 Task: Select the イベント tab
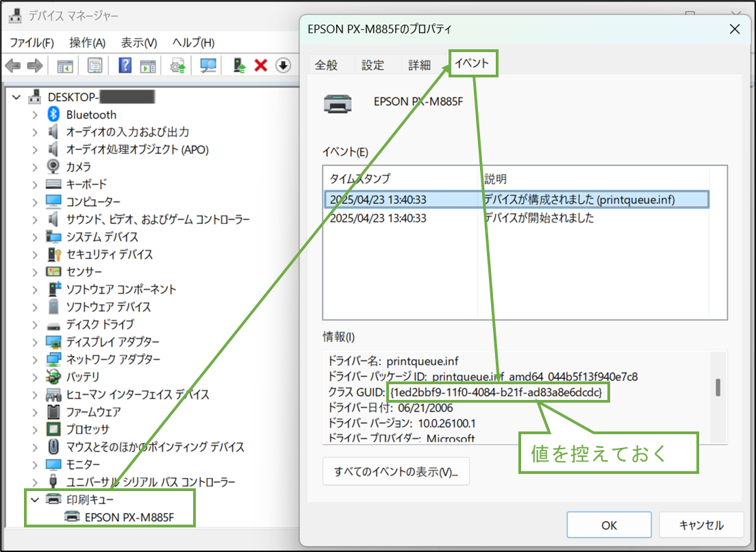473,63
